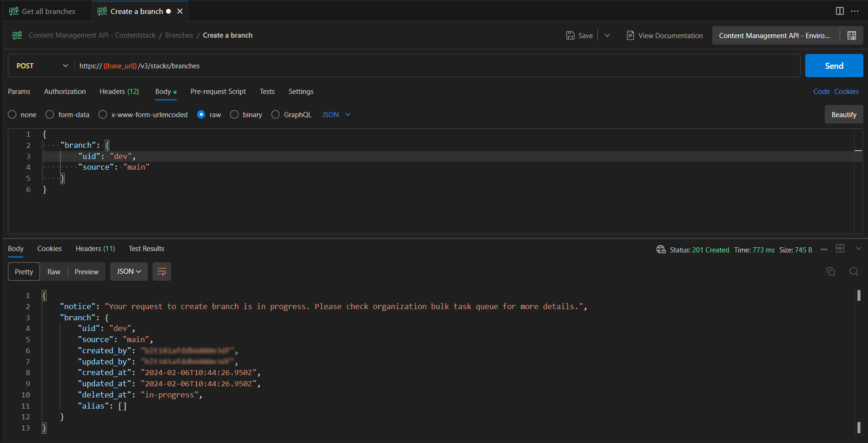Select the Pretty response view
Viewport: 868px width, 443px height.
(24, 271)
